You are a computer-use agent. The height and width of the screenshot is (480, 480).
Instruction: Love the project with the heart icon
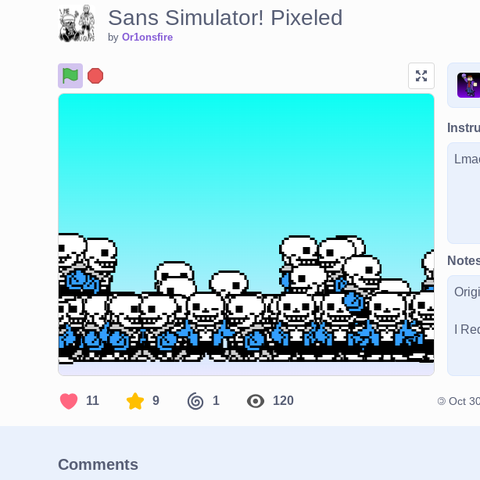[x=69, y=401]
